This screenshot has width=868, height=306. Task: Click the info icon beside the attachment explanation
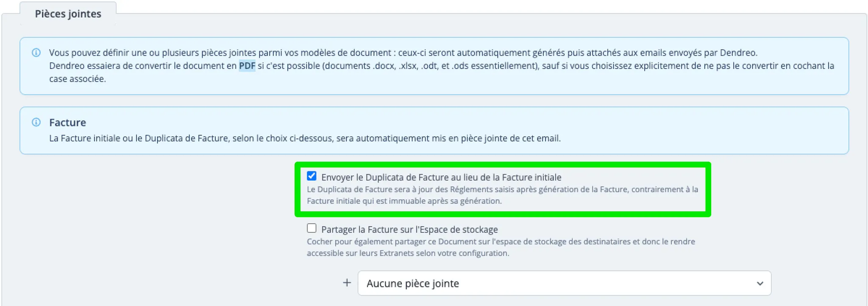[x=36, y=53]
